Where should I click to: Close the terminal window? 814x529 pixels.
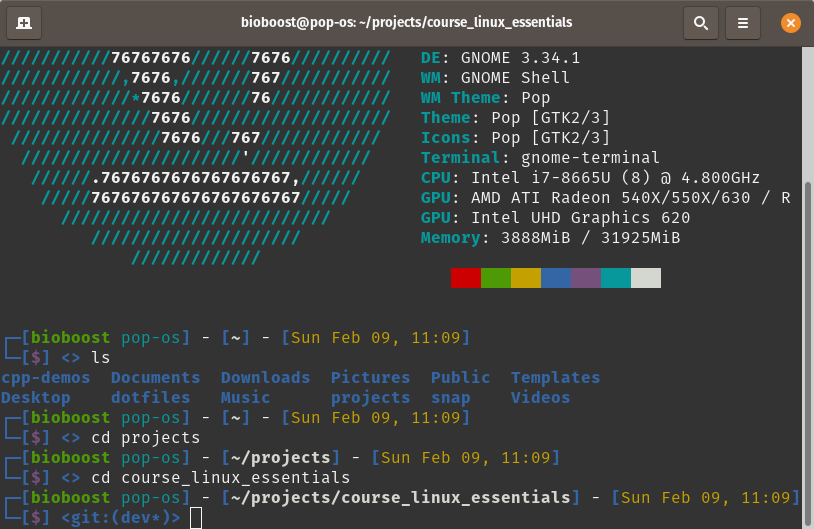click(791, 23)
